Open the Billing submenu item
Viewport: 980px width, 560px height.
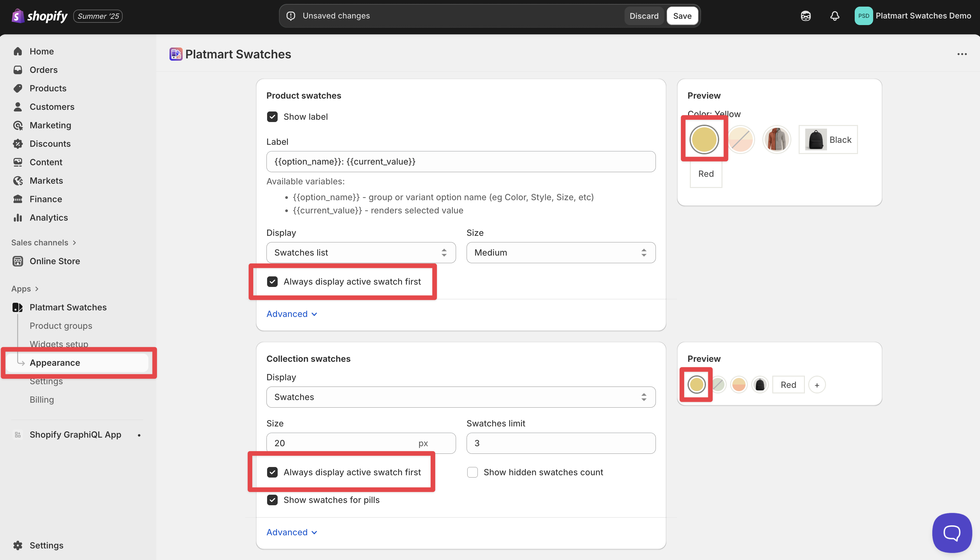pos(42,399)
